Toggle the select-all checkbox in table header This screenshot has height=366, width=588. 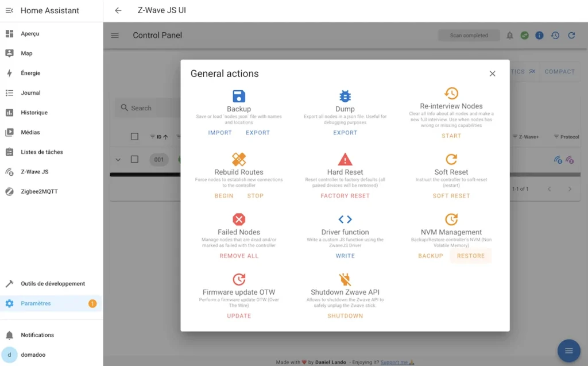click(134, 137)
